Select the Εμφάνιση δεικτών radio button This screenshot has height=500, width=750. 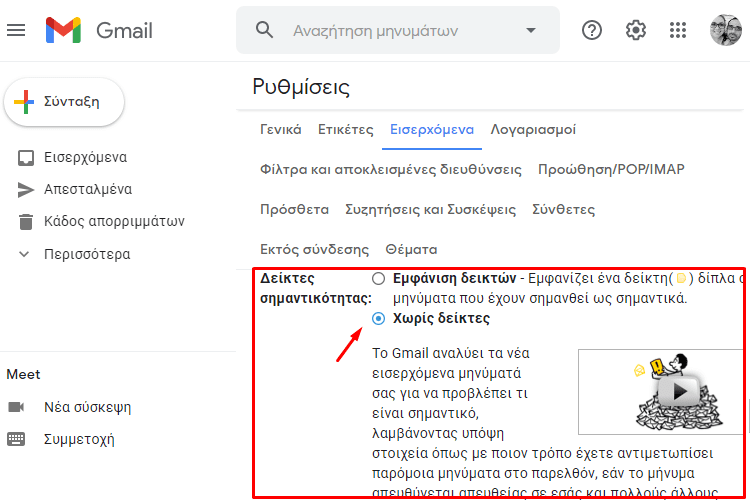pos(378,278)
